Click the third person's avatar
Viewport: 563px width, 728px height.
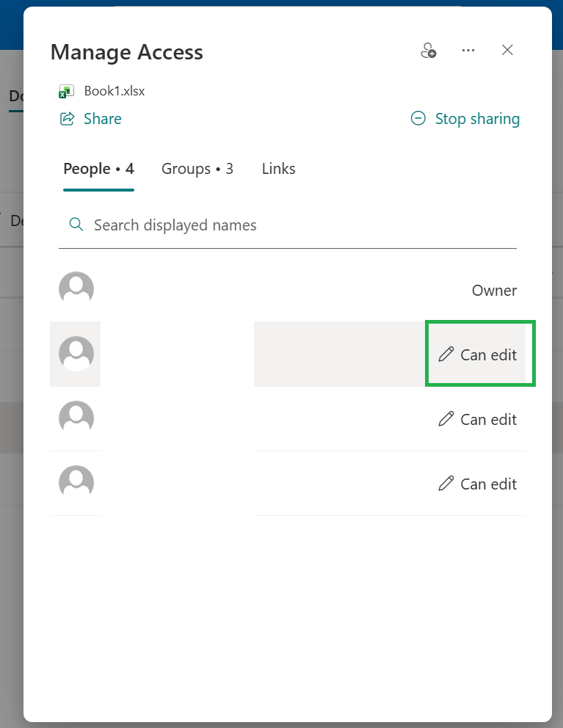(x=76, y=418)
